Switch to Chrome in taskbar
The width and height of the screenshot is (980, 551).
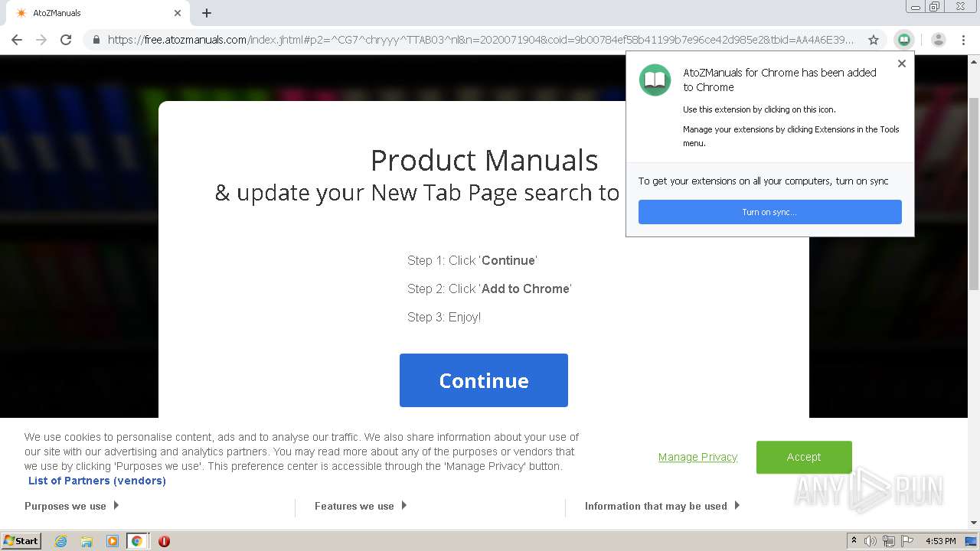coord(136,541)
